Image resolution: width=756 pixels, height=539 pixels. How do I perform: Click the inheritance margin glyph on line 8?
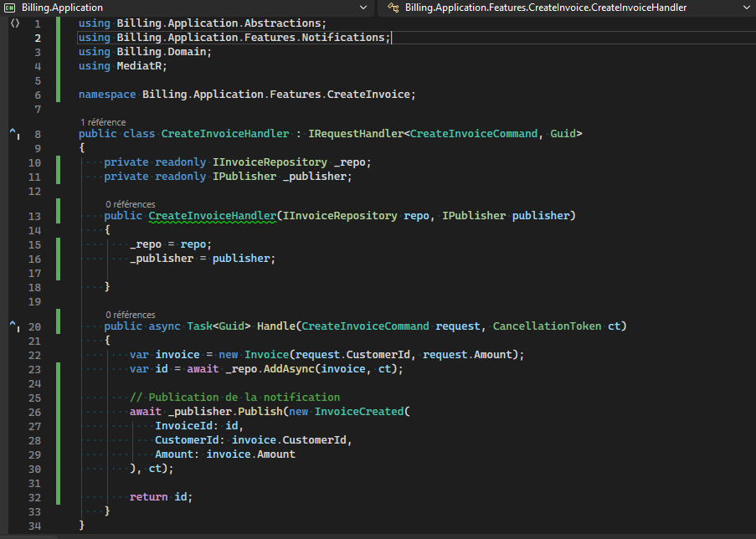tap(13, 134)
